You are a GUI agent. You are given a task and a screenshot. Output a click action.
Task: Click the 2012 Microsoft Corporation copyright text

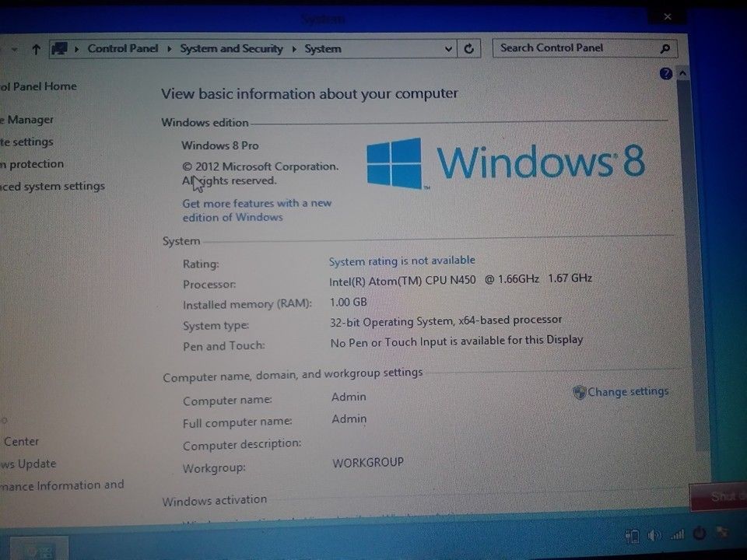tap(260, 173)
